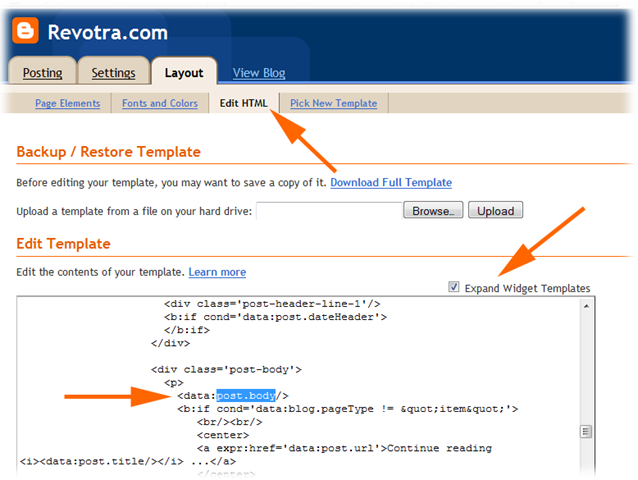Open the Settings tab
The width and height of the screenshot is (638, 480).
point(113,73)
